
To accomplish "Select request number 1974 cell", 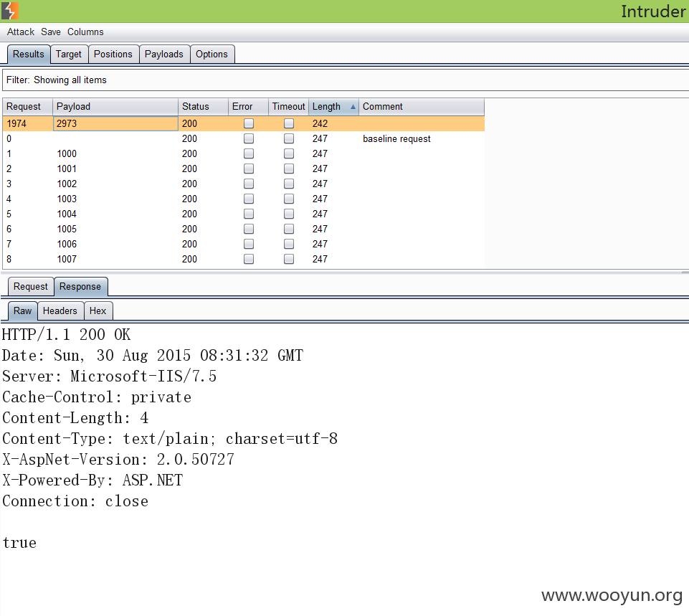I will [28, 123].
